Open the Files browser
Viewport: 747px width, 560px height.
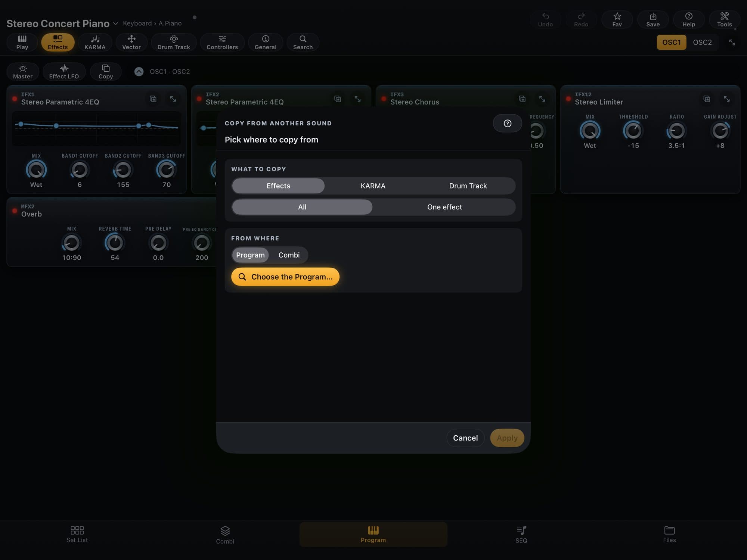point(669,535)
